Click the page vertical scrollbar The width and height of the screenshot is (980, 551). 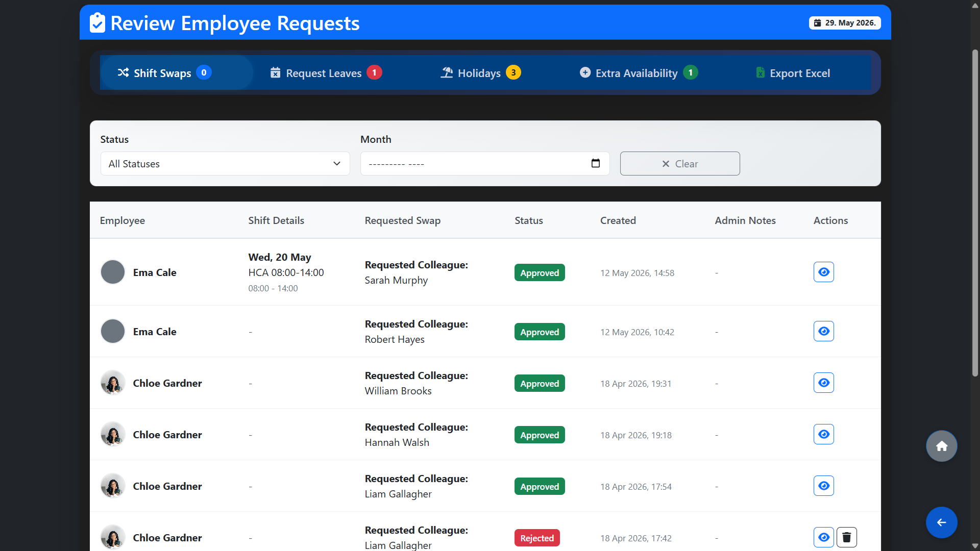tap(975, 213)
